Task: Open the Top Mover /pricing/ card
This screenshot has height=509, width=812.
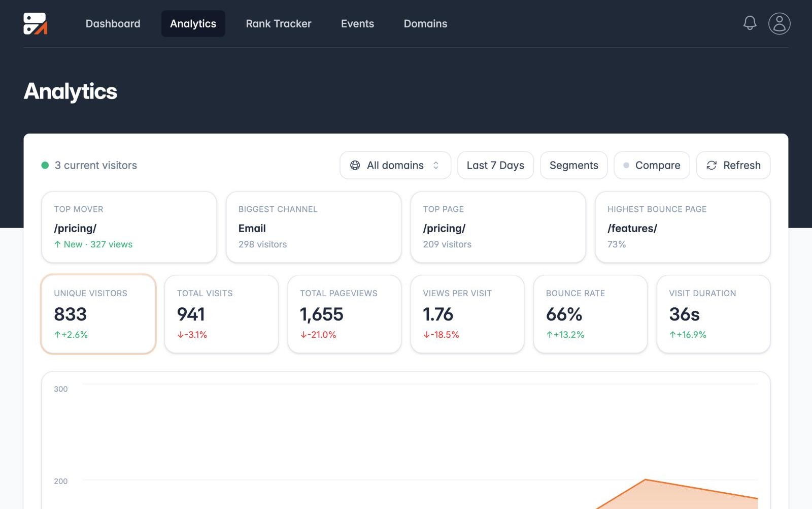Action: (129, 227)
